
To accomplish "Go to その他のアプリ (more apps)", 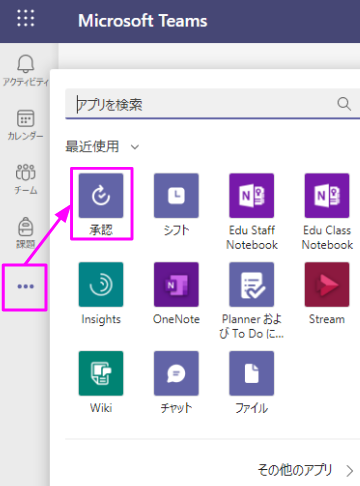I will click(x=305, y=470).
